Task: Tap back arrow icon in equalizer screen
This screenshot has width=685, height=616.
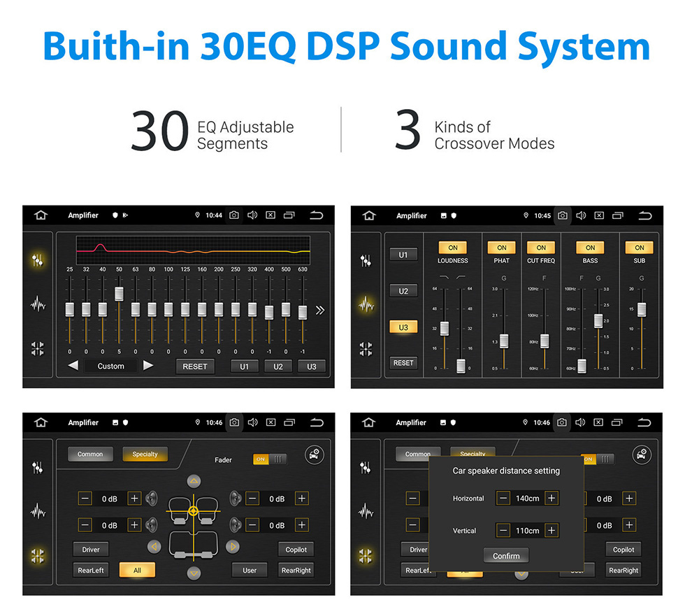Action: (x=316, y=215)
